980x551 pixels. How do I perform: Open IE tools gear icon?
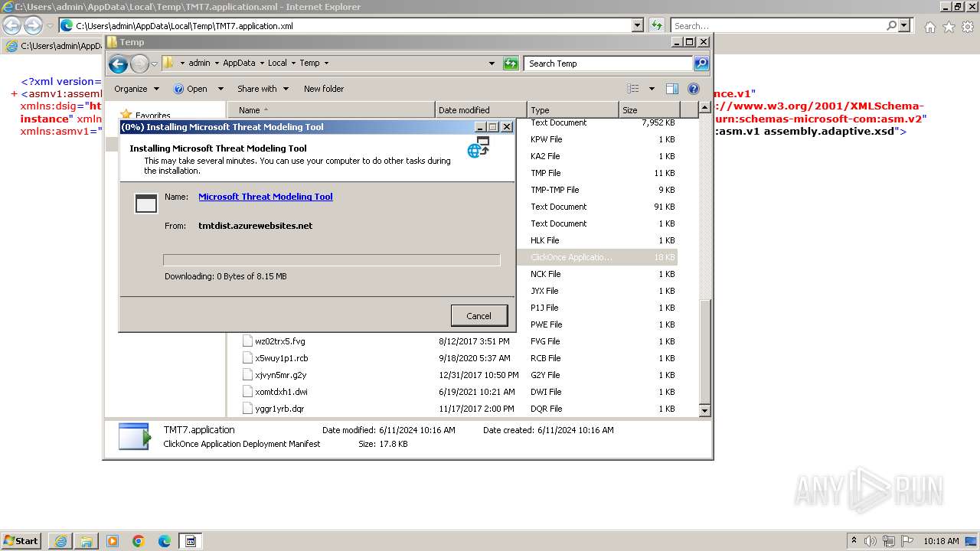coord(967,27)
